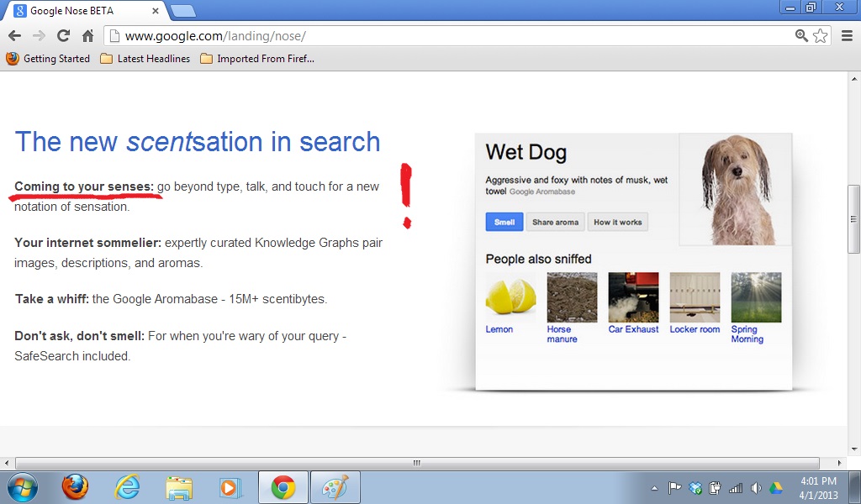Click the 'Don't ask, don't smell:' text
This screenshot has width=861, height=504.
tap(79, 336)
